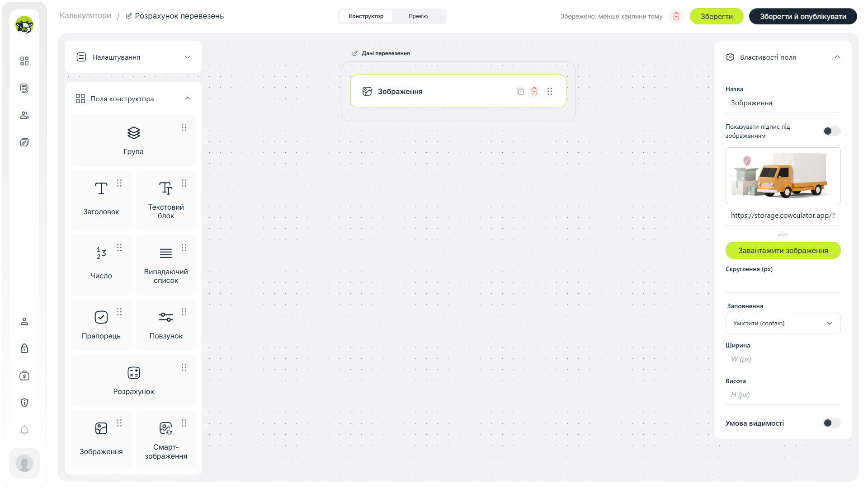Open the Заповнення dropdown showing Умістити (contain)

783,323
